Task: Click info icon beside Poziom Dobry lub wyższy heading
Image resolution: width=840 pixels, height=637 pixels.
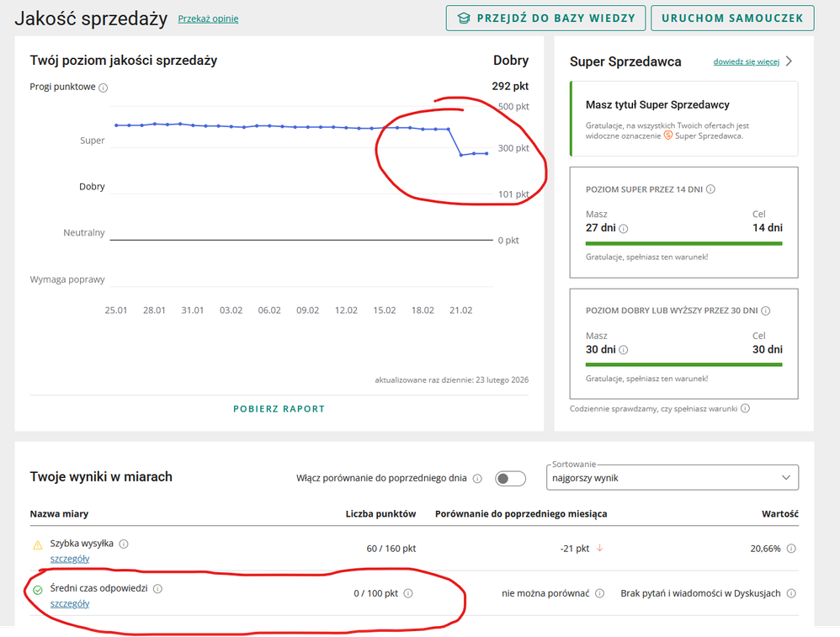Action: tap(765, 311)
